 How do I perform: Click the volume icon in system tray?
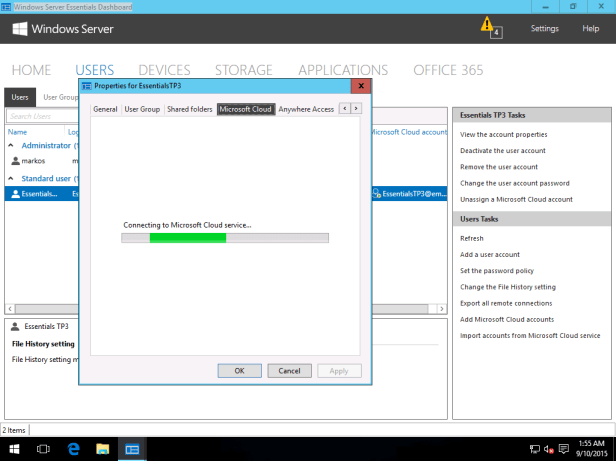pos(547,449)
